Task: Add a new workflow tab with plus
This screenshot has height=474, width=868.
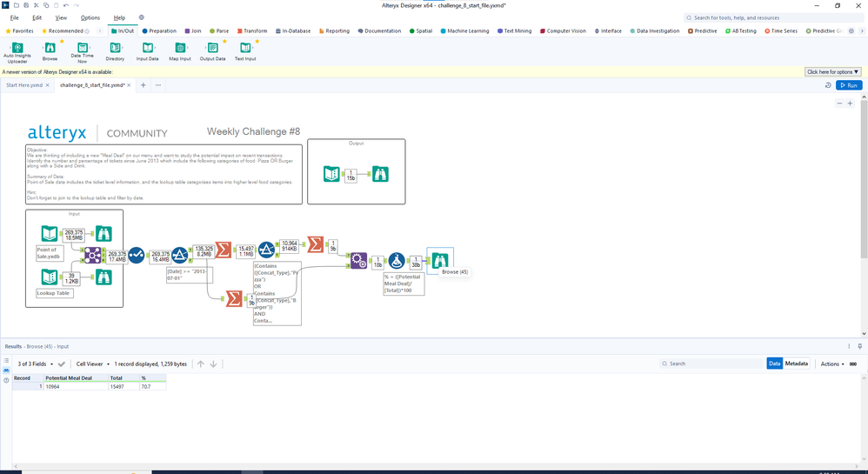Action: point(143,85)
